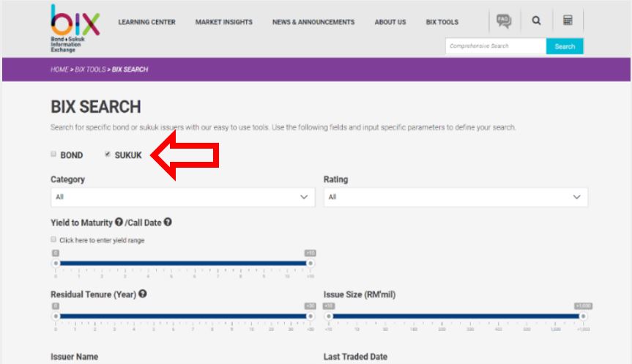The image size is (632, 364).
Task: Click the Issuer Name label
Action: [x=74, y=357]
